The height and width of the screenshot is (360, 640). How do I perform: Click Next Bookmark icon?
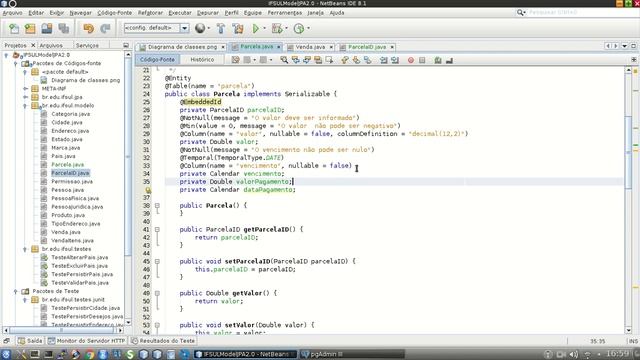tap(356, 60)
